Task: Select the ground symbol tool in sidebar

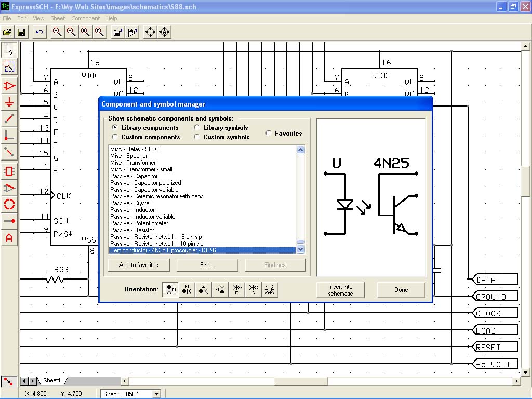Action: (9, 102)
